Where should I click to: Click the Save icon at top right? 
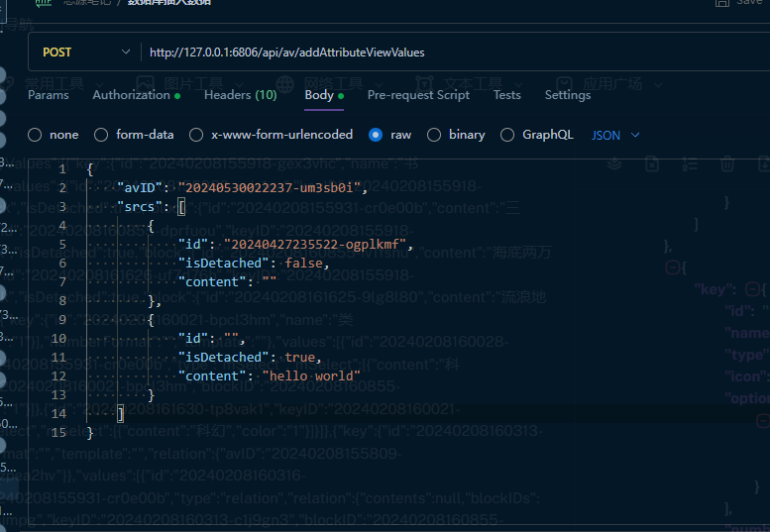720,3
